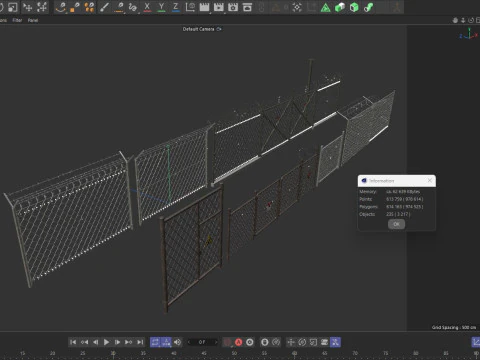Click the orange multi-dot scatter tool icon
480x360 pixels.
coord(89,7)
